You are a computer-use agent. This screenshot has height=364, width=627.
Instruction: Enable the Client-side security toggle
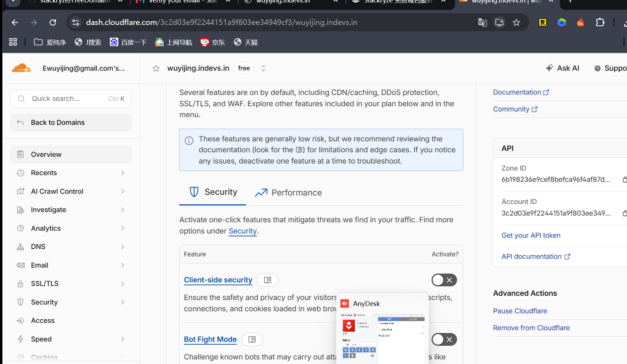(x=444, y=280)
